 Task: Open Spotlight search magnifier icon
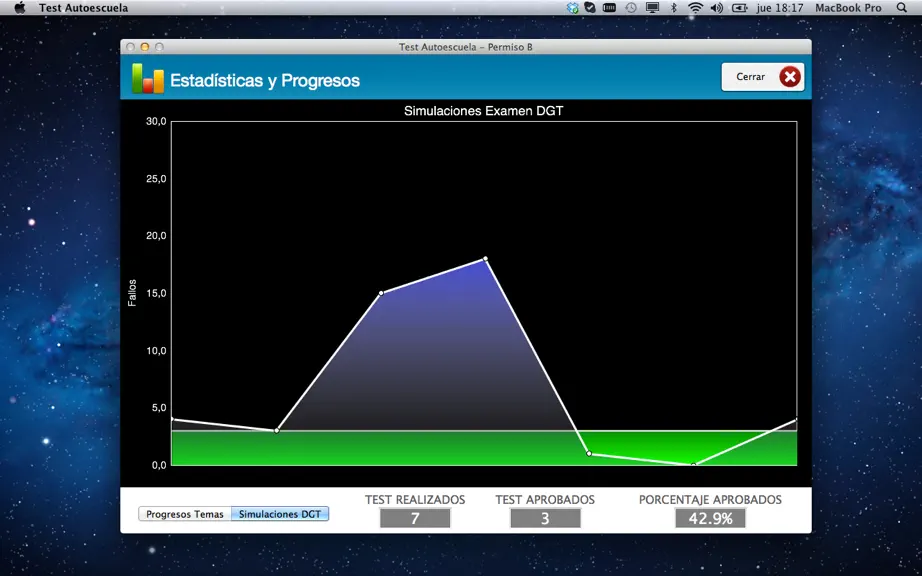[901, 8]
